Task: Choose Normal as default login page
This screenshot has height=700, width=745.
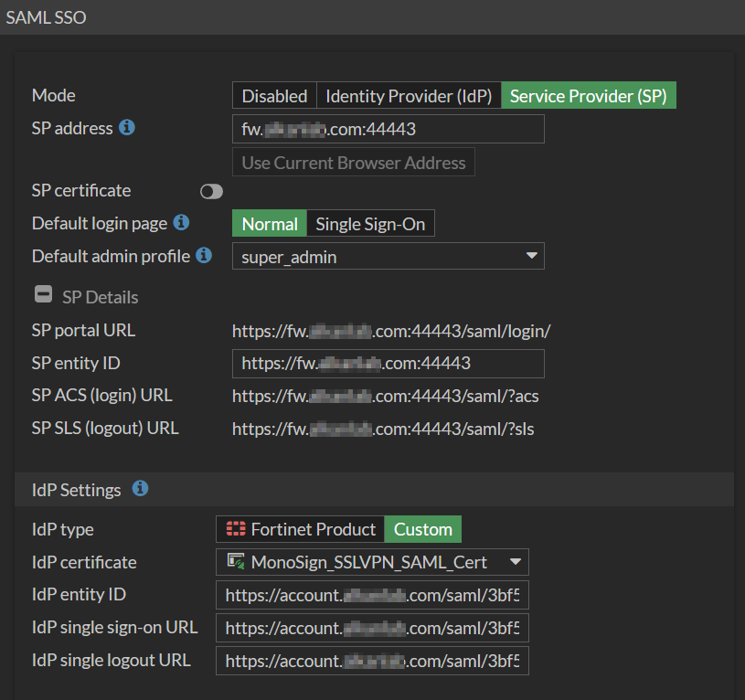Action: [270, 224]
